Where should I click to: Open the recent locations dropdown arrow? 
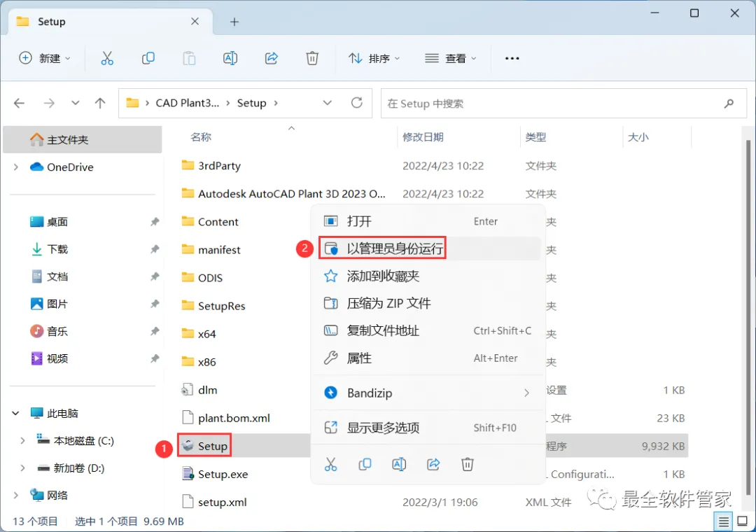click(x=75, y=103)
